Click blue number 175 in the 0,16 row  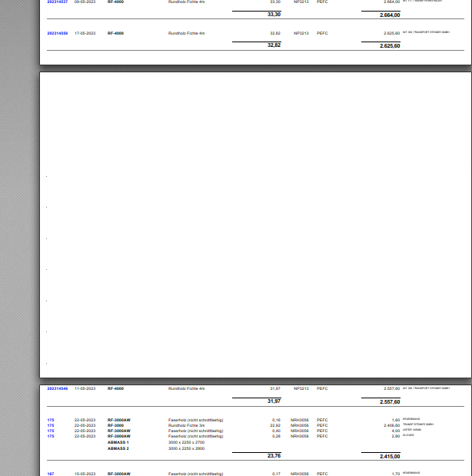51,420
